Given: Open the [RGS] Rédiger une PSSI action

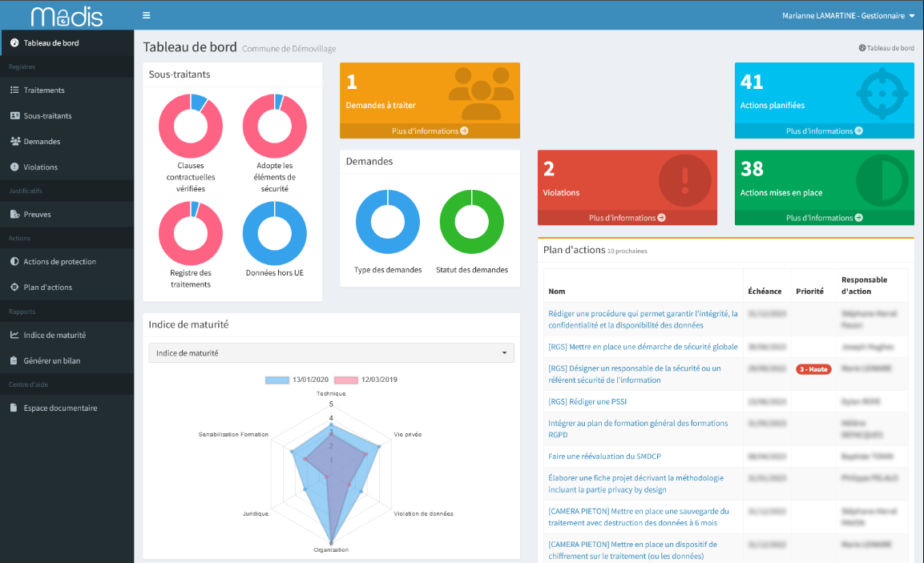Looking at the screenshot, I should (587, 402).
